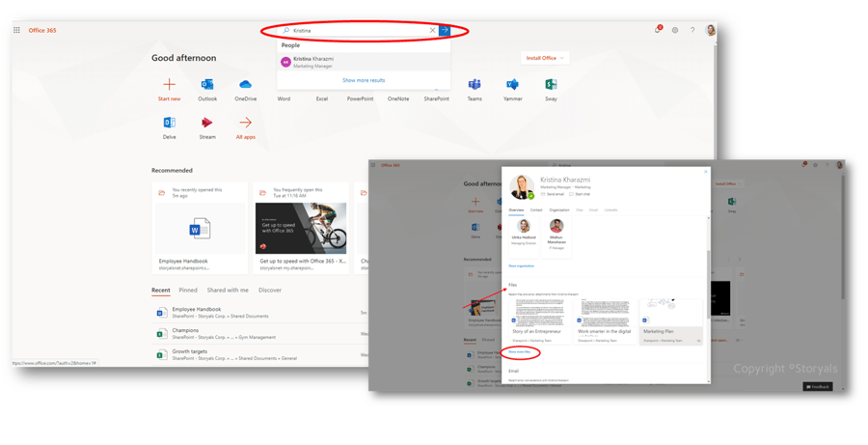Select LinkedIn tab on profile card
Screen dimensions: 868x445
610,210
